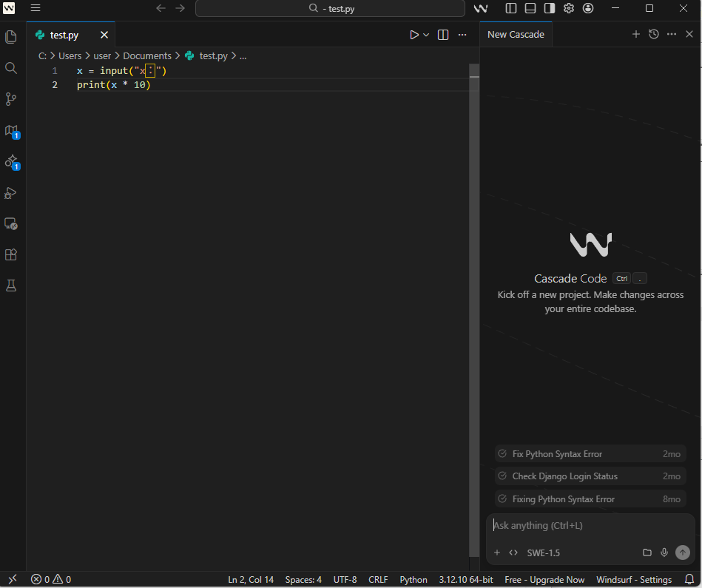Open Remote Explorer view
This screenshot has width=702, height=588.
point(11,223)
